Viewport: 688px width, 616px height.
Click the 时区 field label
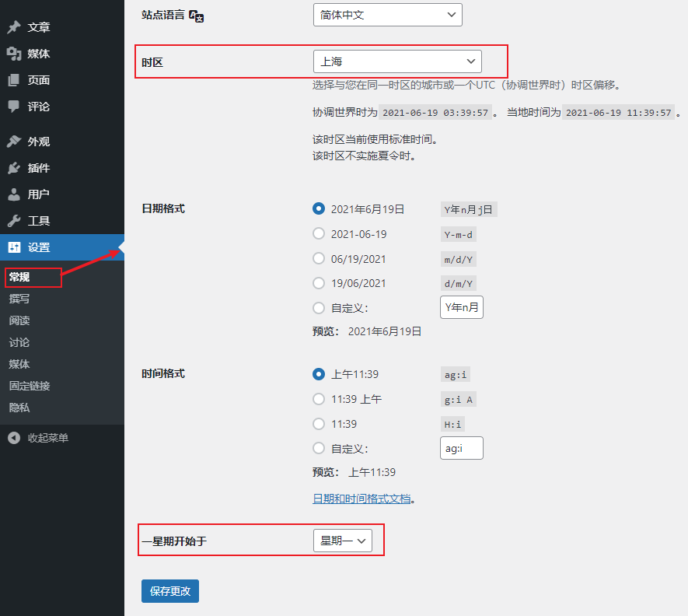tap(152, 62)
